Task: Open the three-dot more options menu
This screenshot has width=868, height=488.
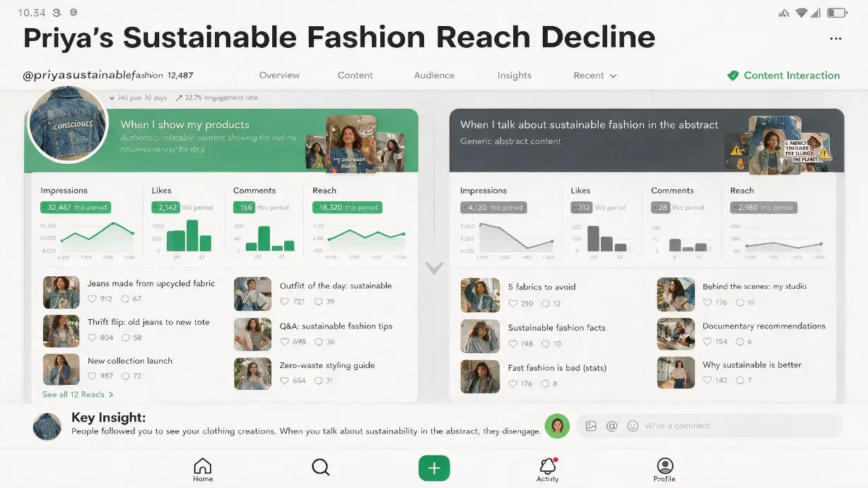Action: (836, 39)
